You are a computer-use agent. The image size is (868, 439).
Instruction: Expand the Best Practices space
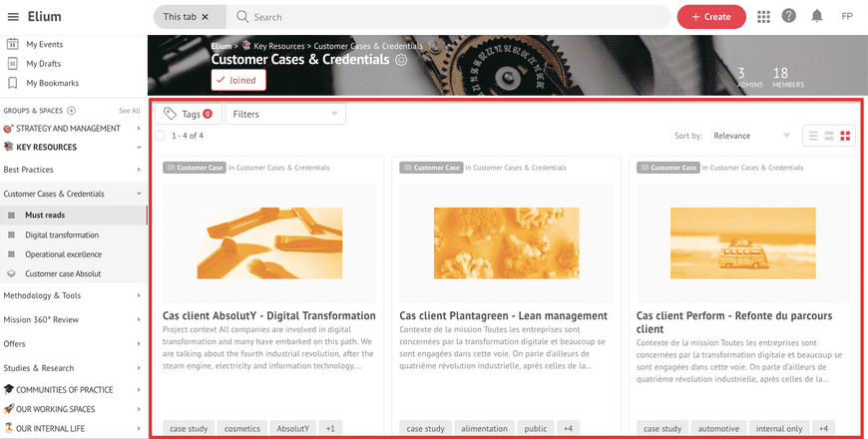[139, 170]
